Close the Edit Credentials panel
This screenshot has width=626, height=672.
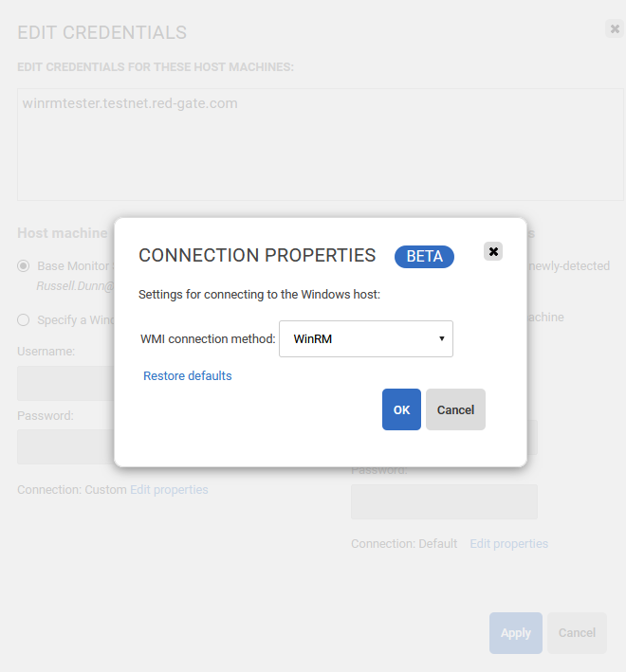pos(614,28)
